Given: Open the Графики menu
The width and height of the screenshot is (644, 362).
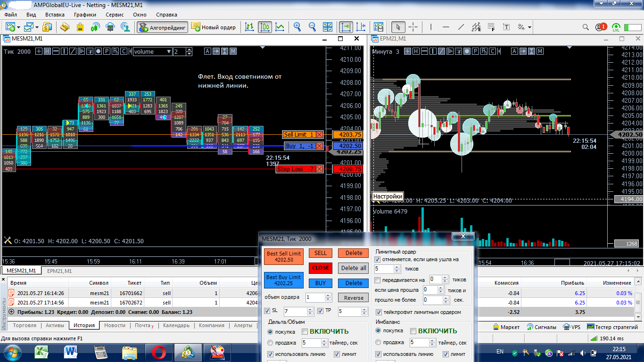Looking at the screenshot, I should 85,15.
